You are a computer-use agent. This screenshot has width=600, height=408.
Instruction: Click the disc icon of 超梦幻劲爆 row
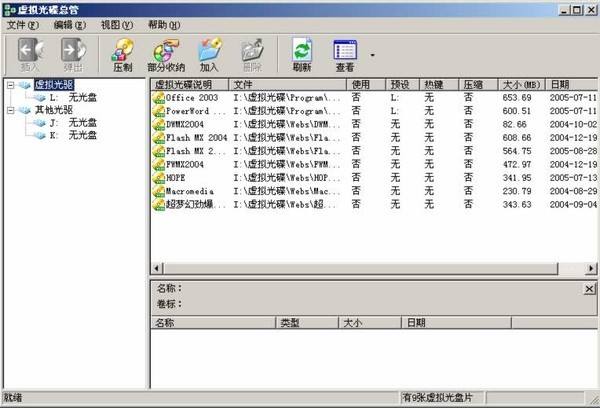click(x=158, y=204)
